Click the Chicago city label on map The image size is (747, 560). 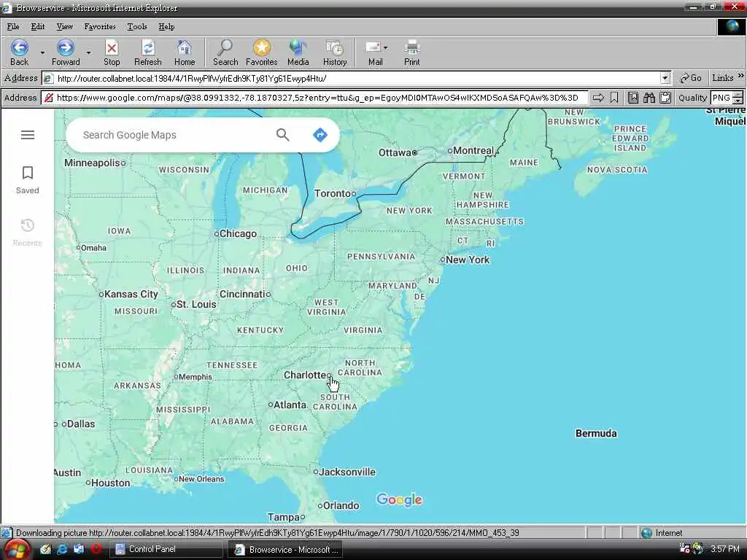(x=238, y=233)
